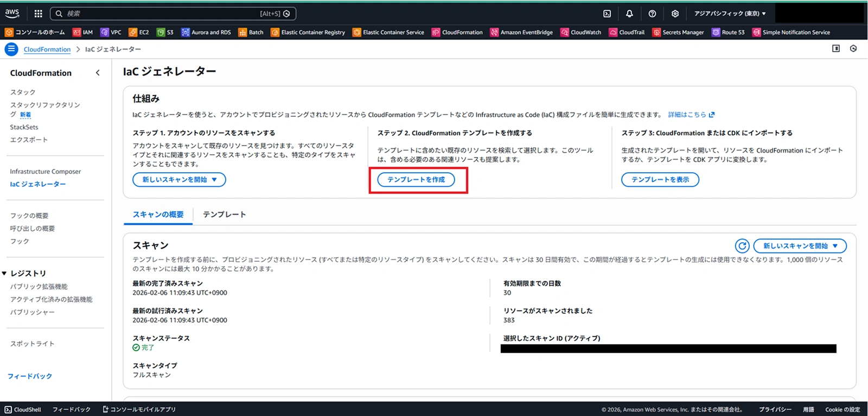This screenshot has width=868, height=416.
Task: Collapse the CloudFormation side navigation
Action: coord(98,73)
